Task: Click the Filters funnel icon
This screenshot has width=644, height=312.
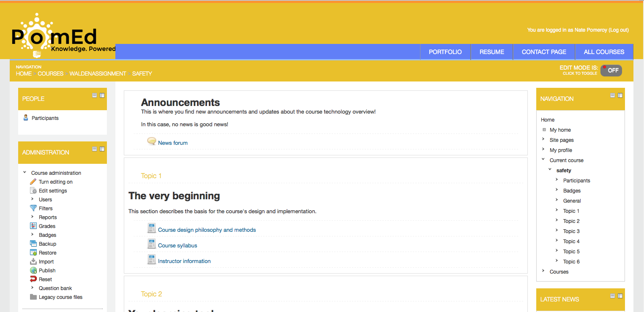Action: click(x=33, y=208)
